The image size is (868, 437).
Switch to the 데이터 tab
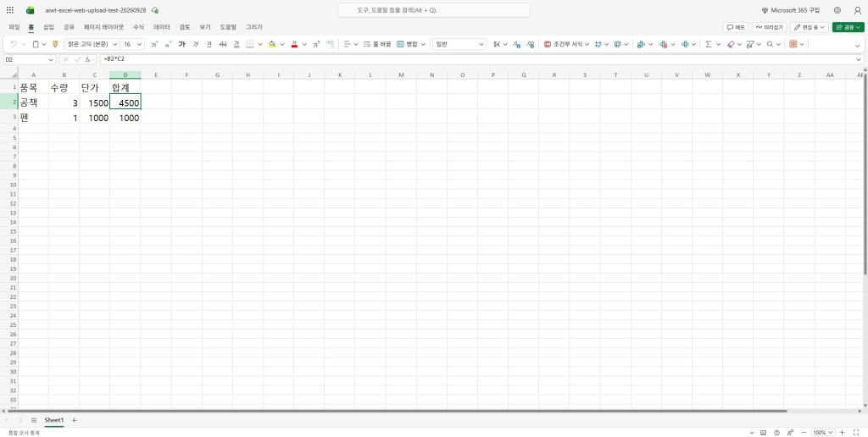[x=162, y=26]
